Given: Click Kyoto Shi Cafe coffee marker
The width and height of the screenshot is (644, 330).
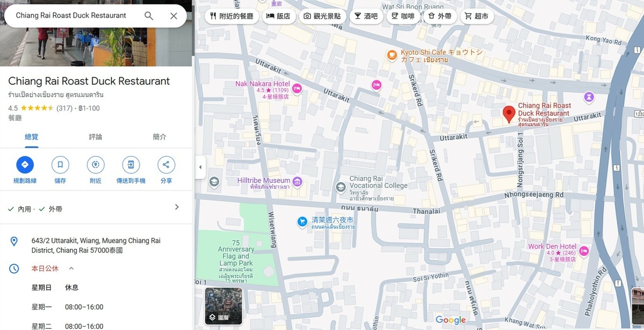Looking at the screenshot, I should pos(392,54).
